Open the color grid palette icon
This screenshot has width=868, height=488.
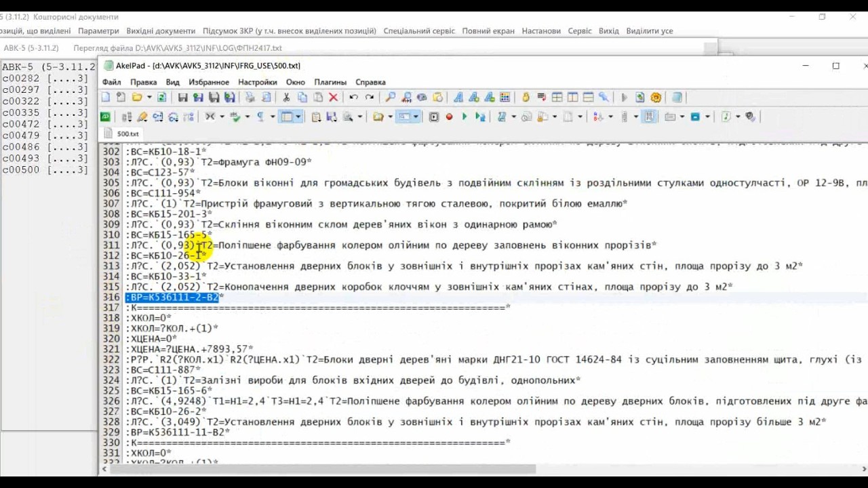505,98
